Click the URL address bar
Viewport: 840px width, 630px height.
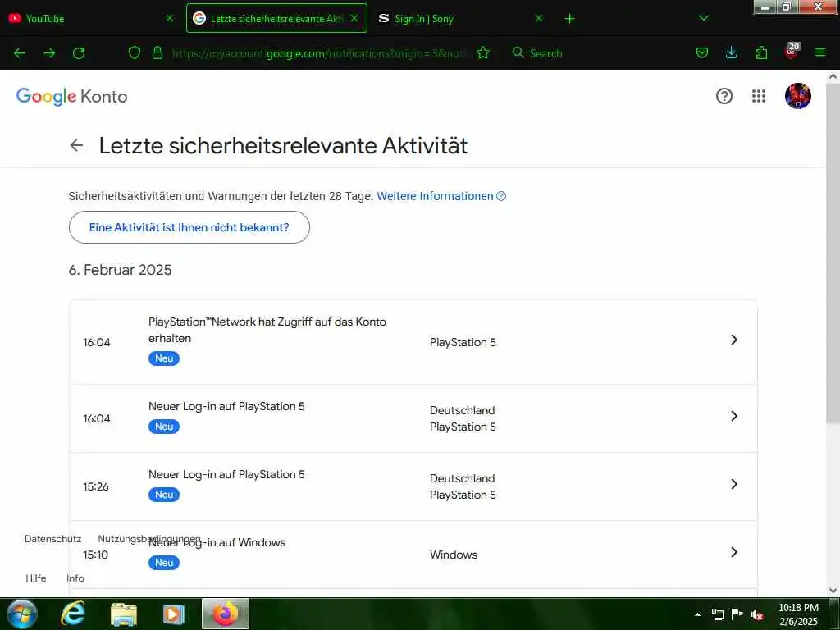click(319, 53)
